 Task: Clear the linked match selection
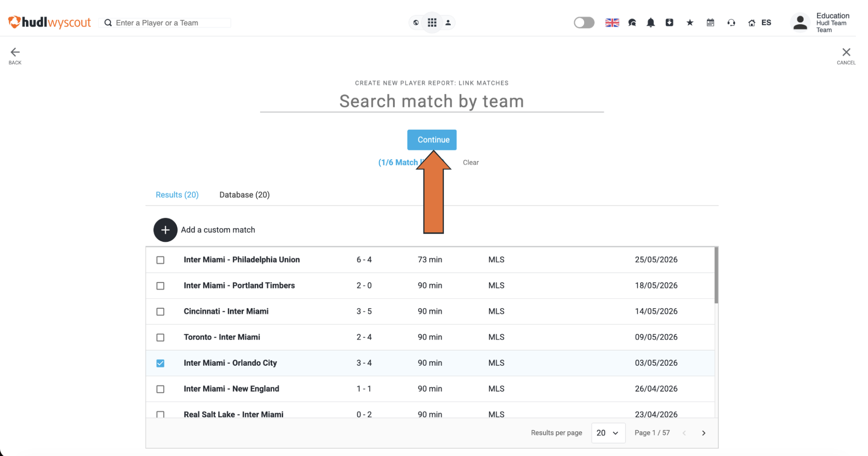[471, 162]
